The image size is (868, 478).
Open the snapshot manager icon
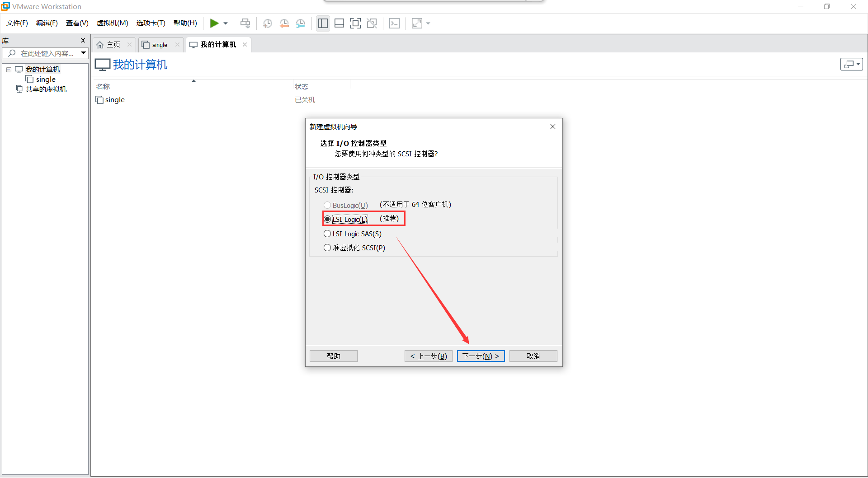tap(301, 23)
